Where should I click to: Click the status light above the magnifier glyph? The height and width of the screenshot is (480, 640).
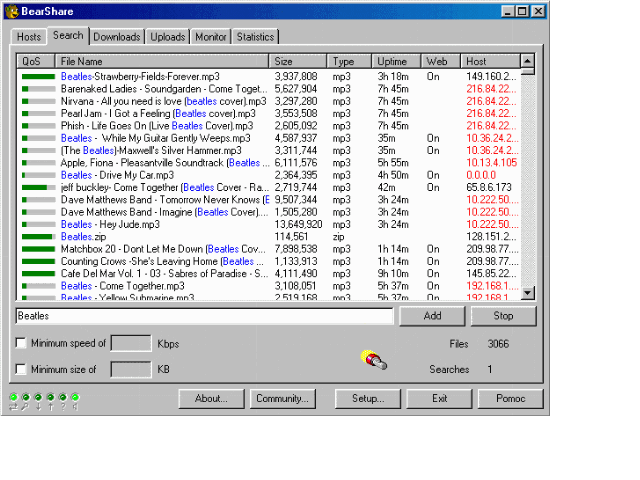[x=26, y=397]
